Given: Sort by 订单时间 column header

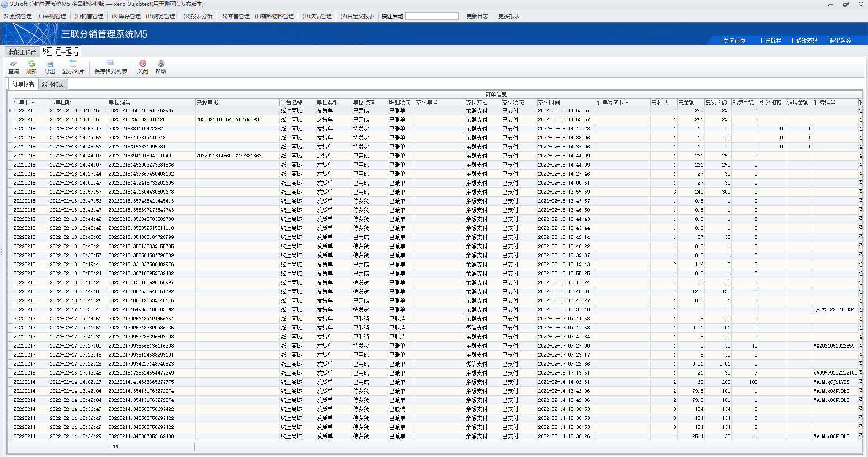Looking at the screenshot, I should [30, 102].
